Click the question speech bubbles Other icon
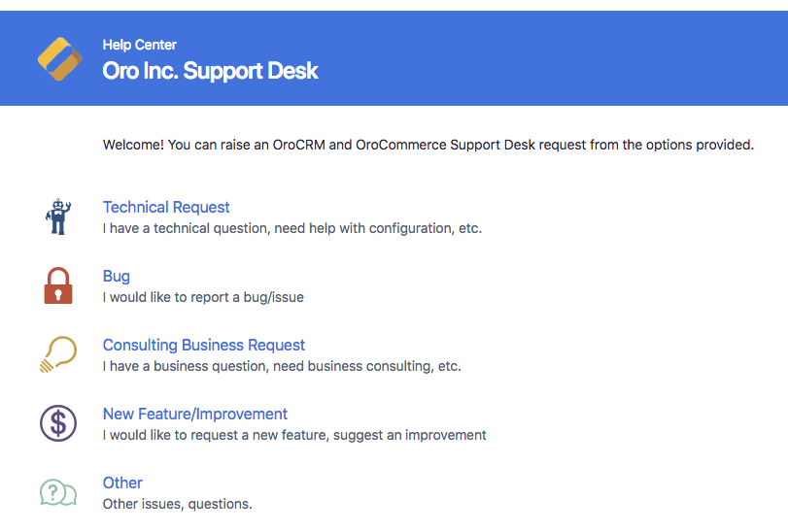788x532 pixels. pos(58,492)
